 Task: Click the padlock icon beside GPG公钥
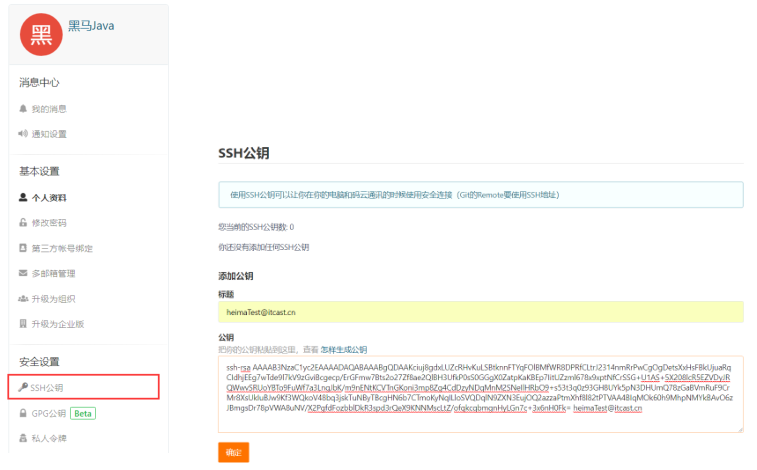click(x=23, y=413)
